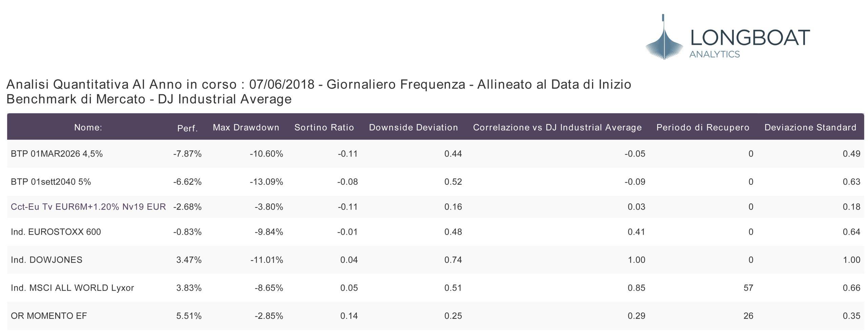Viewport: 868px width, 331px height.
Task: Click the Longboat Analytics logo
Action: (x=728, y=37)
